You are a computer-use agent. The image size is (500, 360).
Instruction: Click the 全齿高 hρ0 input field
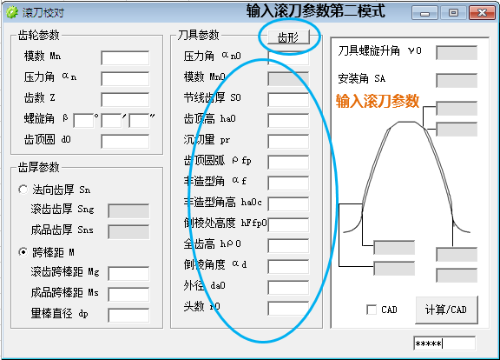pos(288,246)
